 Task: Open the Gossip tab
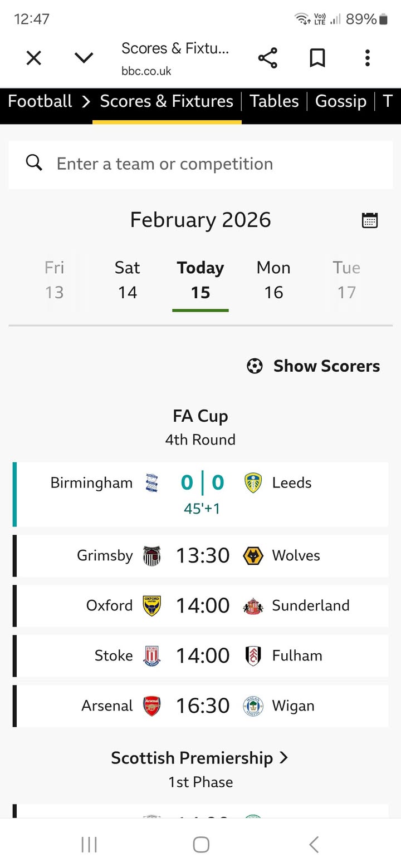pos(340,101)
